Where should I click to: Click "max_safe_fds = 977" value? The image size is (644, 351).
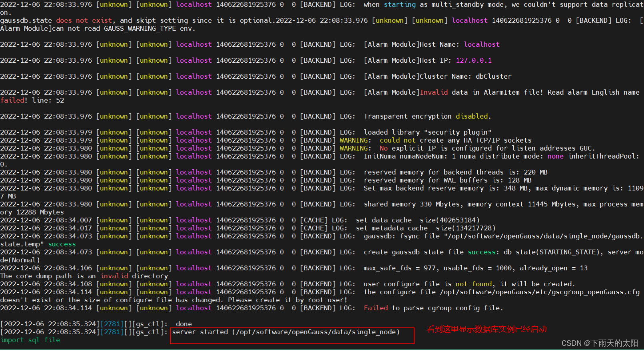tap(400, 268)
